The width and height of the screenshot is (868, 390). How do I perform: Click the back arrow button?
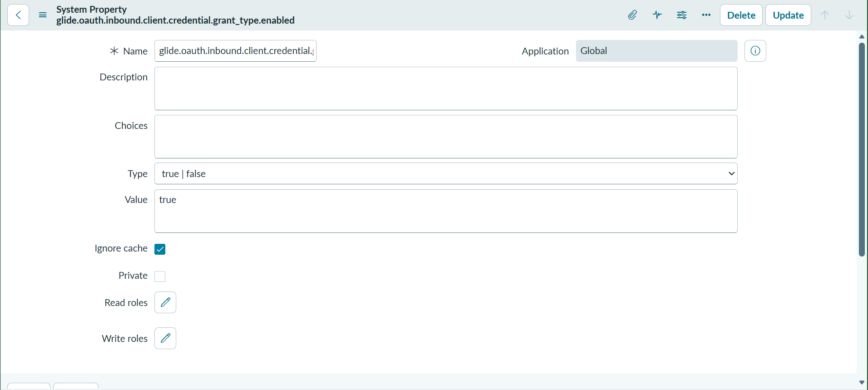[x=18, y=15]
